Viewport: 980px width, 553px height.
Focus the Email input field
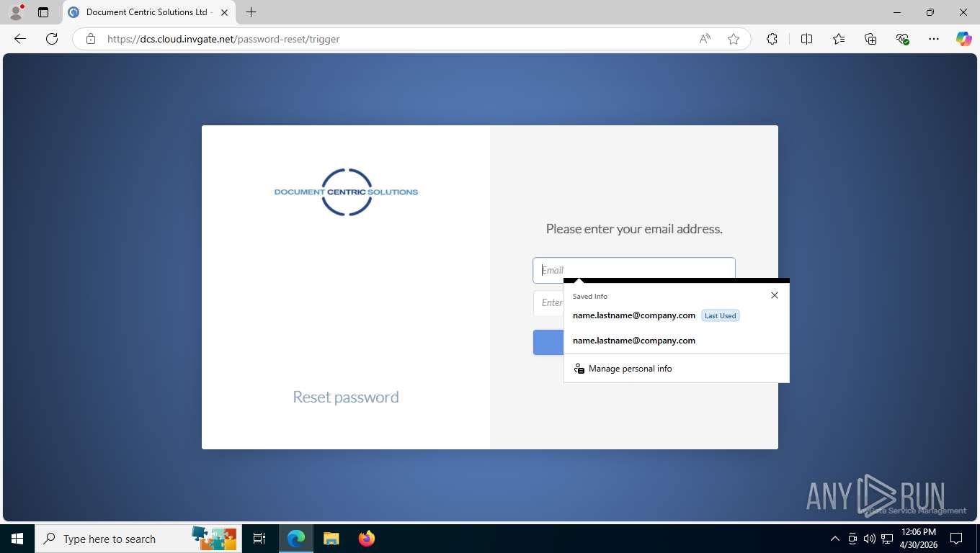[634, 270]
